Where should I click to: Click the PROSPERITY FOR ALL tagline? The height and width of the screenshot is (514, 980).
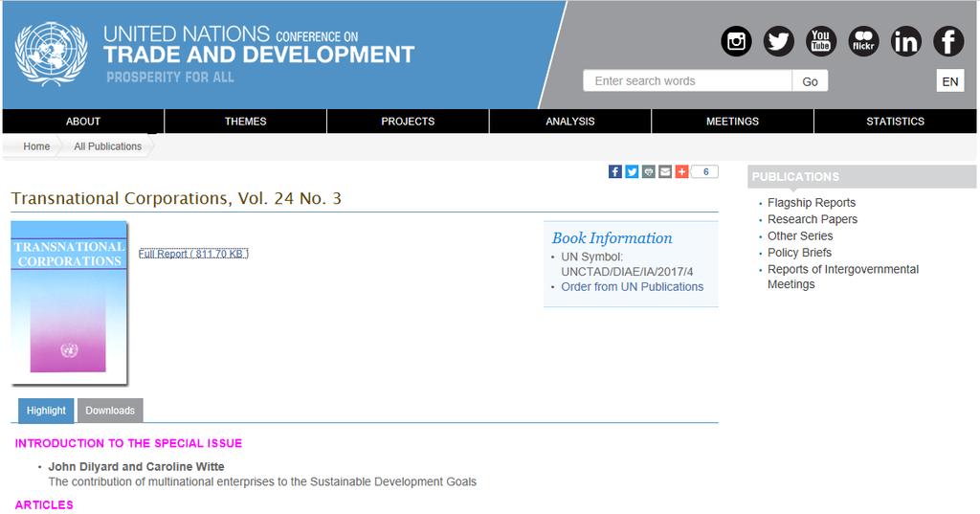(170, 78)
